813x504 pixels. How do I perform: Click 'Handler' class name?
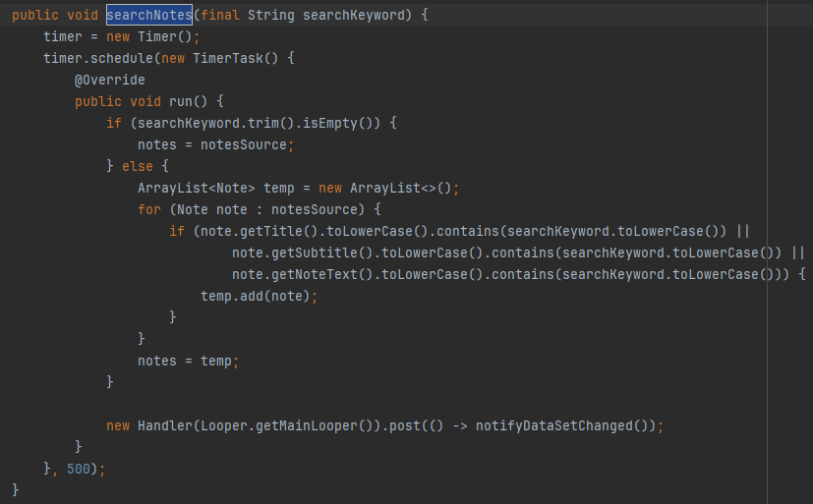click(x=165, y=425)
